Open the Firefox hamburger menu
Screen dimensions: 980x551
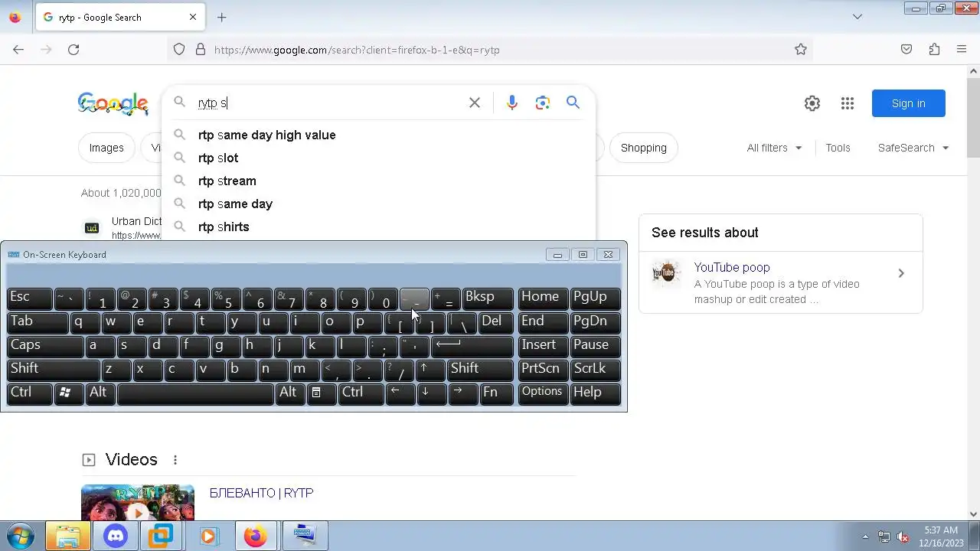click(x=962, y=50)
